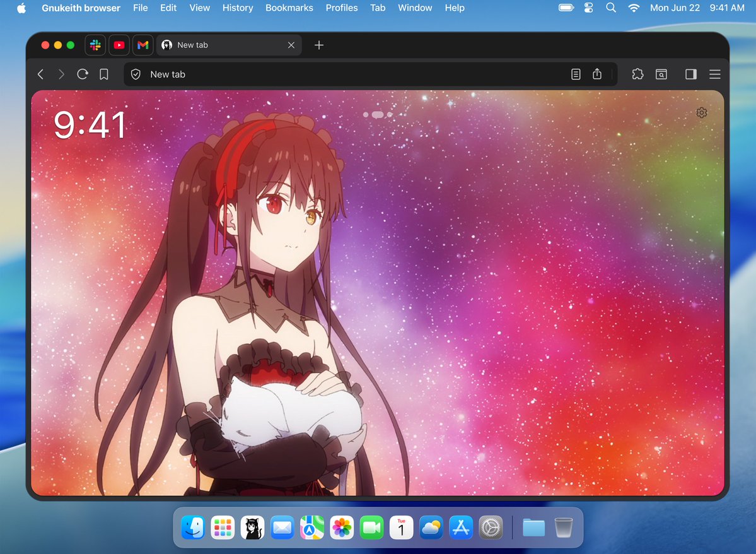
Task: Open FaceTime from the Dock
Action: click(372, 527)
